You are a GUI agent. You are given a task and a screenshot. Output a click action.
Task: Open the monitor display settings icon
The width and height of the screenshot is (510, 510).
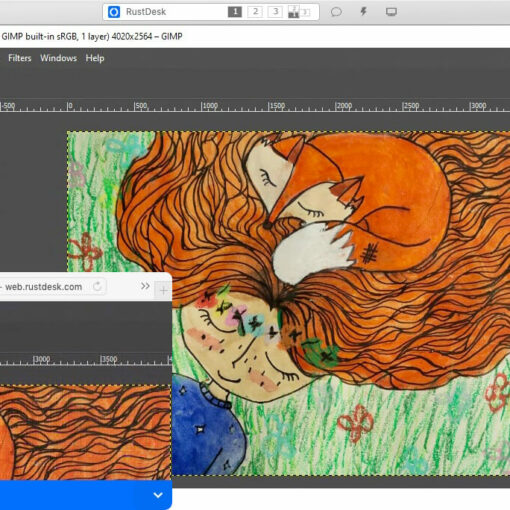tap(391, 12)
